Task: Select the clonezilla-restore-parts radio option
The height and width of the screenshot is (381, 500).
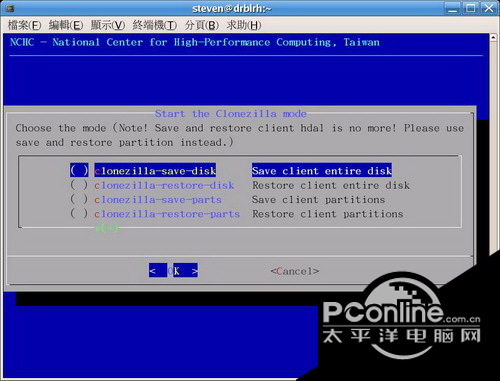Action: (x=79, y=214)
